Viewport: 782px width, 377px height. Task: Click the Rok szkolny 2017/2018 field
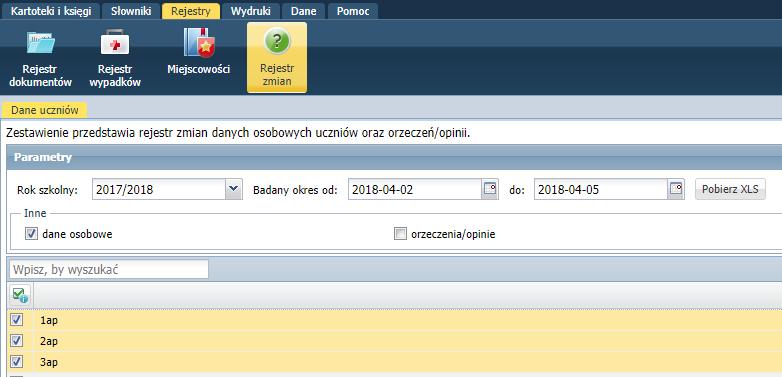point(159,189)
